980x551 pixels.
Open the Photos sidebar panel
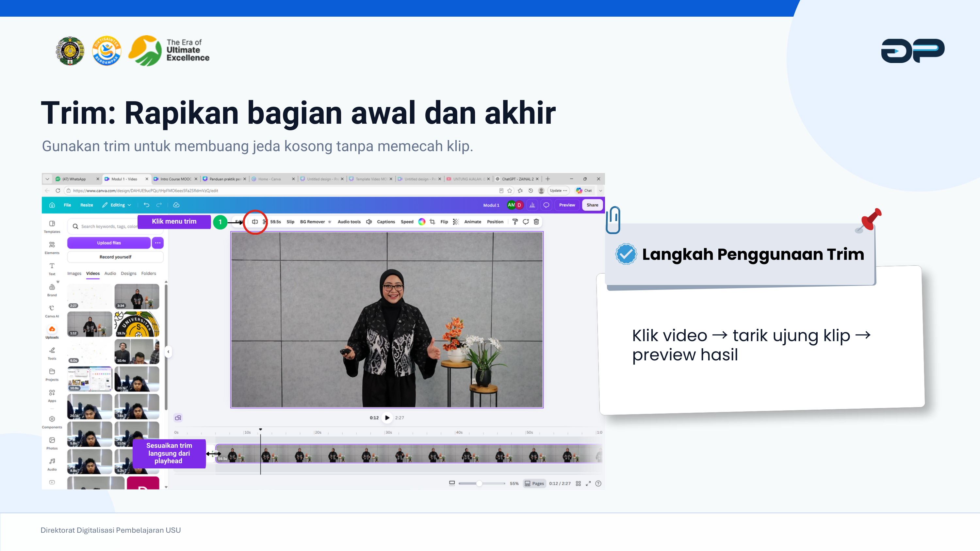[52, 443]
